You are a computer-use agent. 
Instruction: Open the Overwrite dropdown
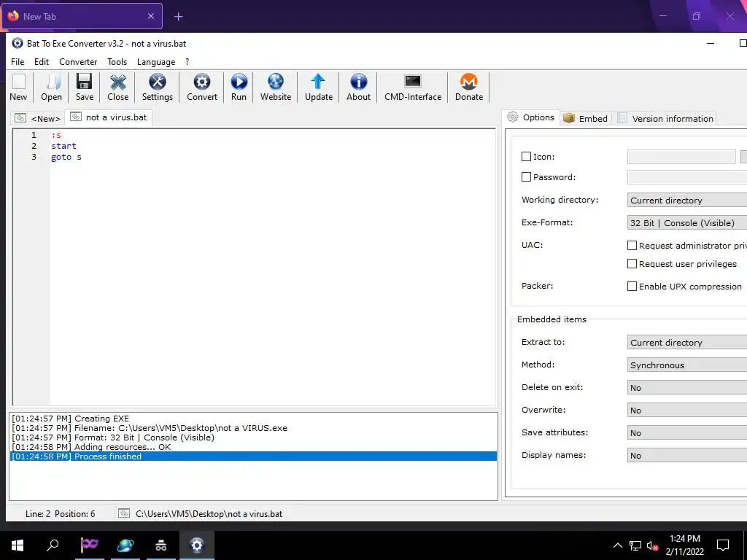687,410
